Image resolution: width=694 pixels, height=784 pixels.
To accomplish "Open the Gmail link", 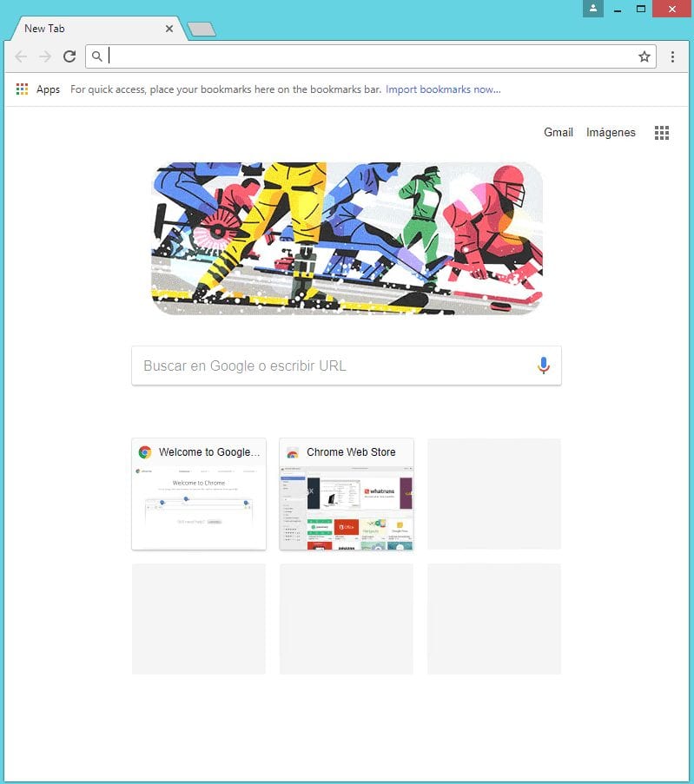I will pos(559,133).
